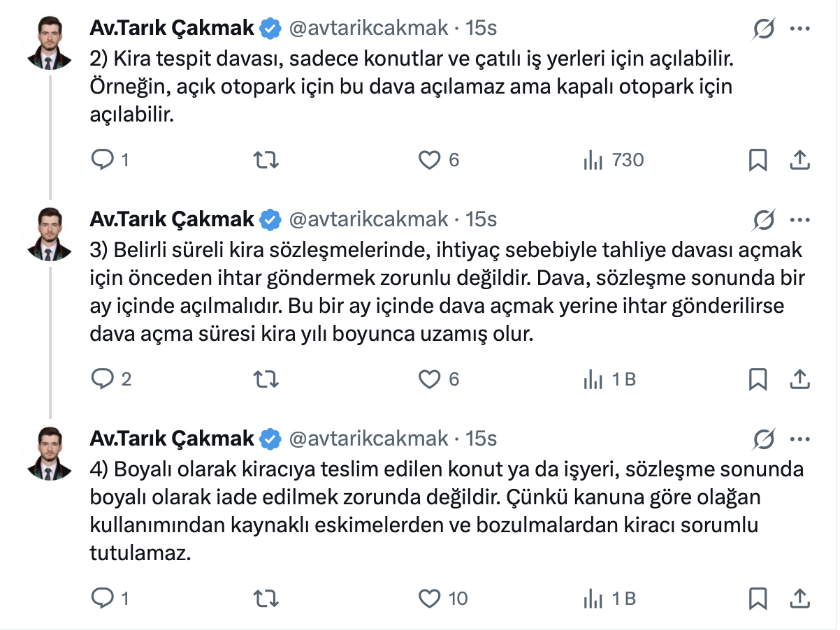Open @avtarikcakmak handle on second tweet

(368, 219)
